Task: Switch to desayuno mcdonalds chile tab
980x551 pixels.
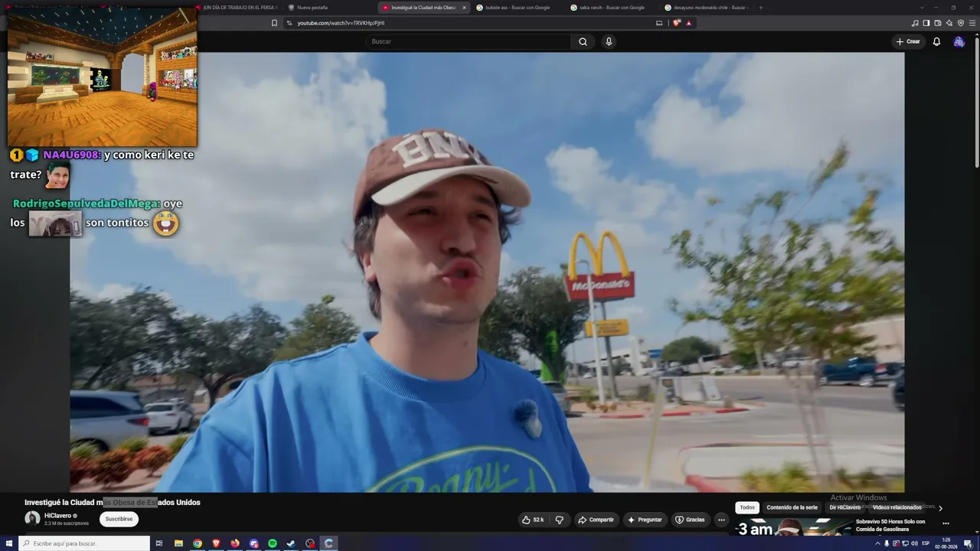Action: tap(707, 8)
